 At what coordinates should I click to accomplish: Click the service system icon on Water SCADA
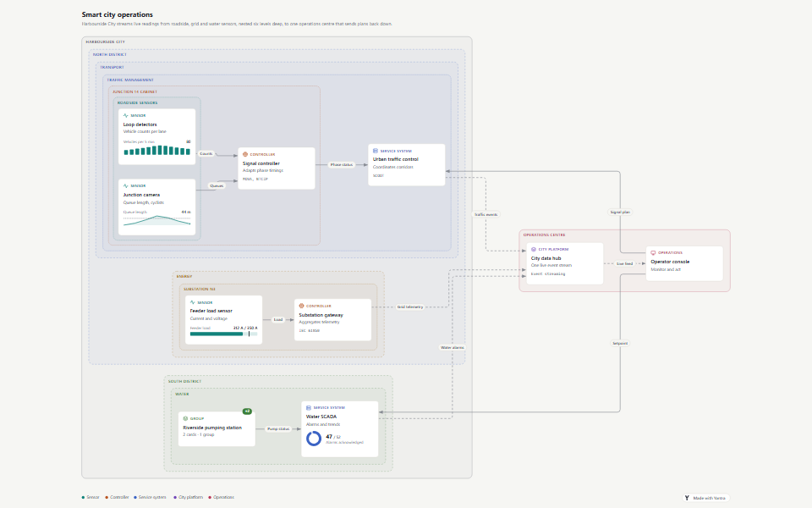[x=309, y=407]
